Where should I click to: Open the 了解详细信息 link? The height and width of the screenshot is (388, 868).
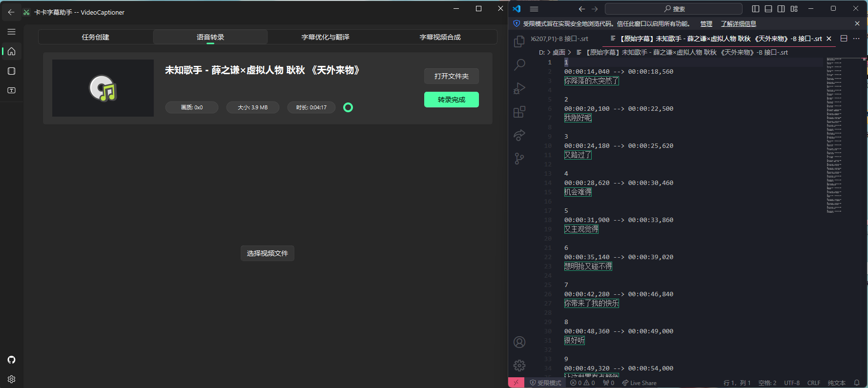tap(739, 24)
